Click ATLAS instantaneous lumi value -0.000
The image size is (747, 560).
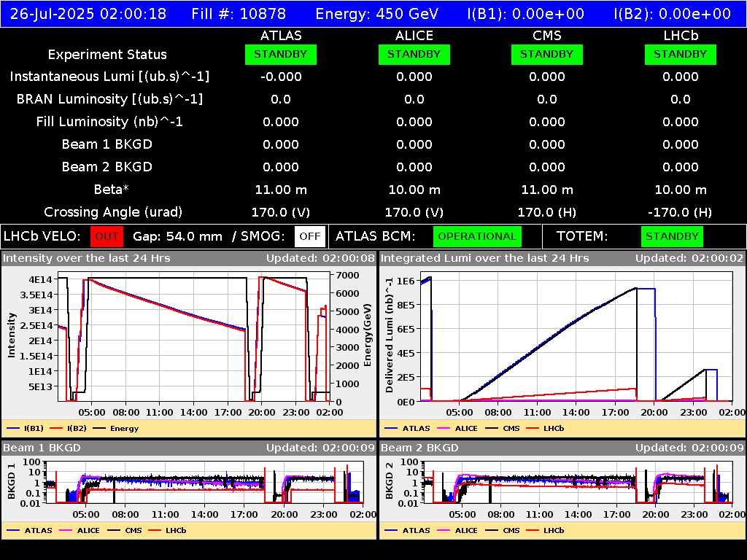(x=281, y=77)
